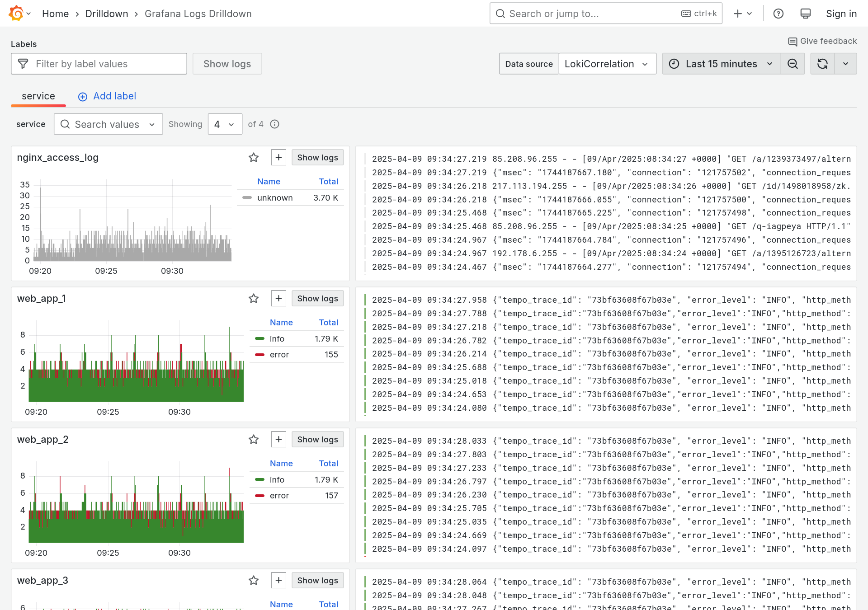This screenshot has width=868, height=610.
Task: Click the info icon next to 'of 4'
Action: click(274, 124)
